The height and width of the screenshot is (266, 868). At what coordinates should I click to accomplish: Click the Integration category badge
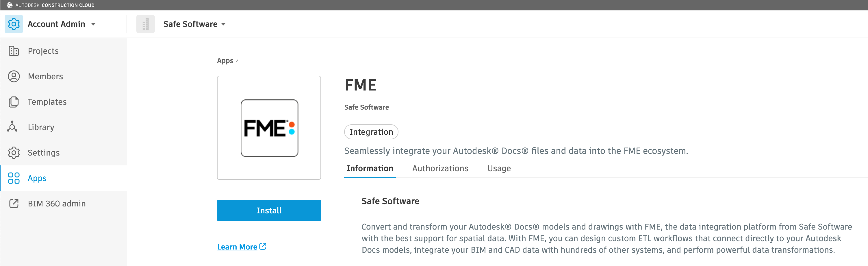pyautogui.click(x=371, y=132)
